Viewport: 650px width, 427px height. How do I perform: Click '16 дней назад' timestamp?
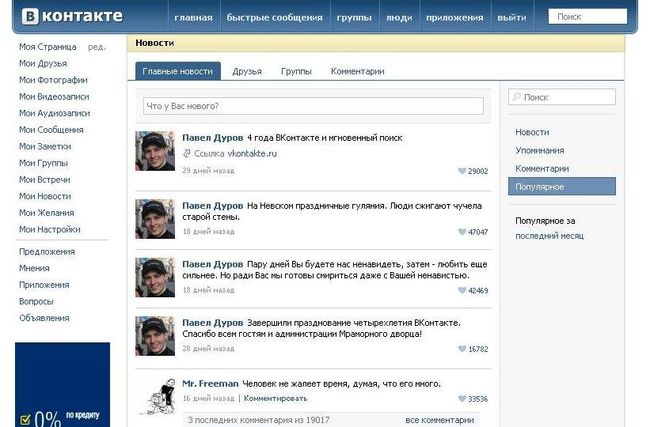click(209, 398)
